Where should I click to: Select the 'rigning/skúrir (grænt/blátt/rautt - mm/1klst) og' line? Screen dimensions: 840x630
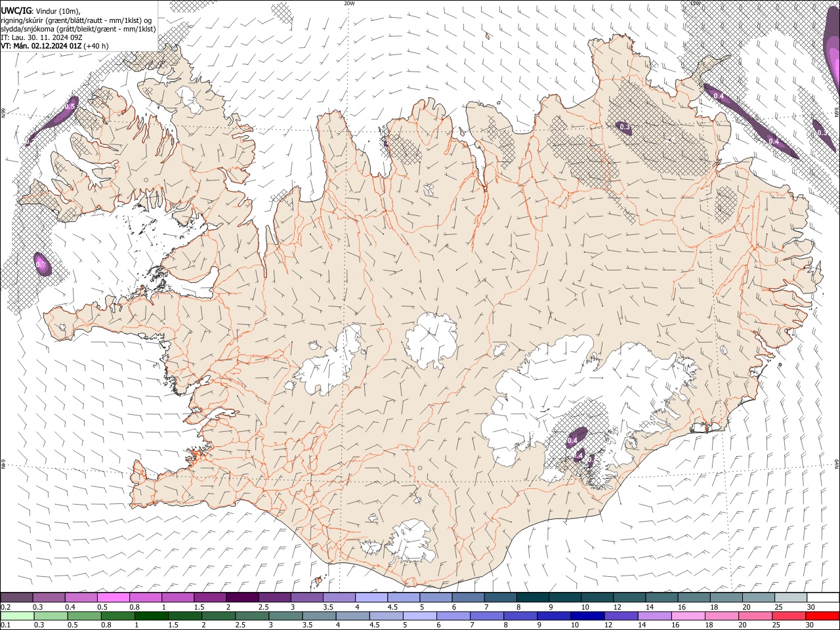coord(76,20)
